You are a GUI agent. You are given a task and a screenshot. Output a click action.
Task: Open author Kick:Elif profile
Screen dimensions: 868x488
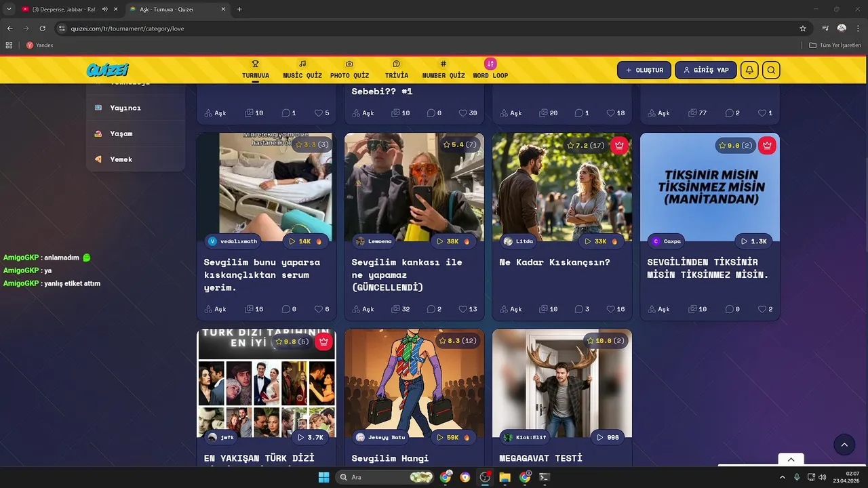click(526, 437)
